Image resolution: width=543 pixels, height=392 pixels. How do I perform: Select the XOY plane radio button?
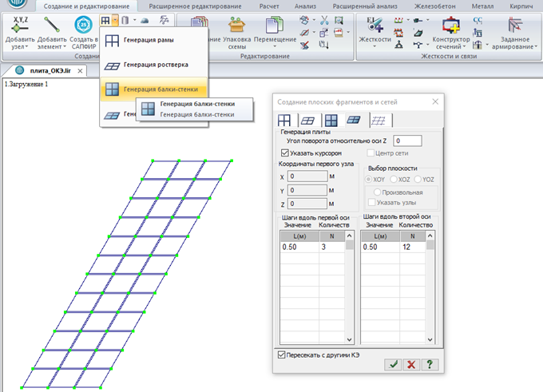(x=368, y=180)
